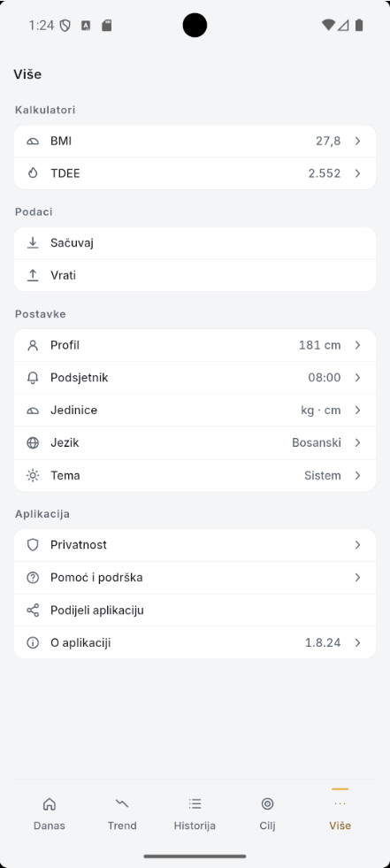Tap the Privatnost shield icon

point(33,545)
